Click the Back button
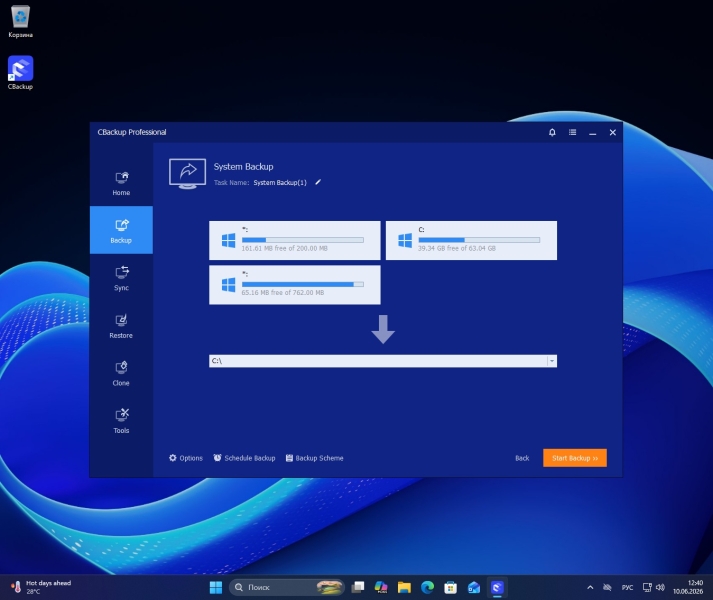713x600 pixels. tap(522, 458)
